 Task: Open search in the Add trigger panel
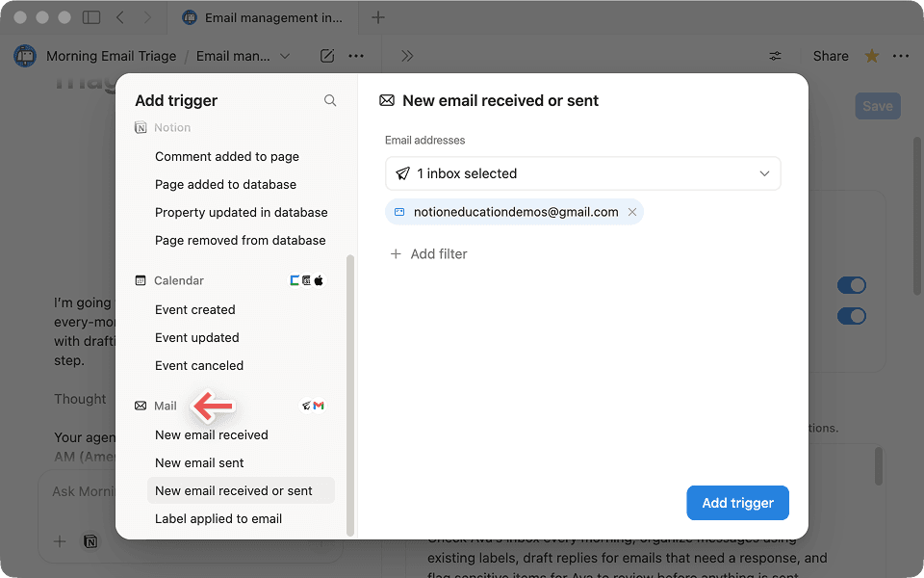click(x=330, y=100)
